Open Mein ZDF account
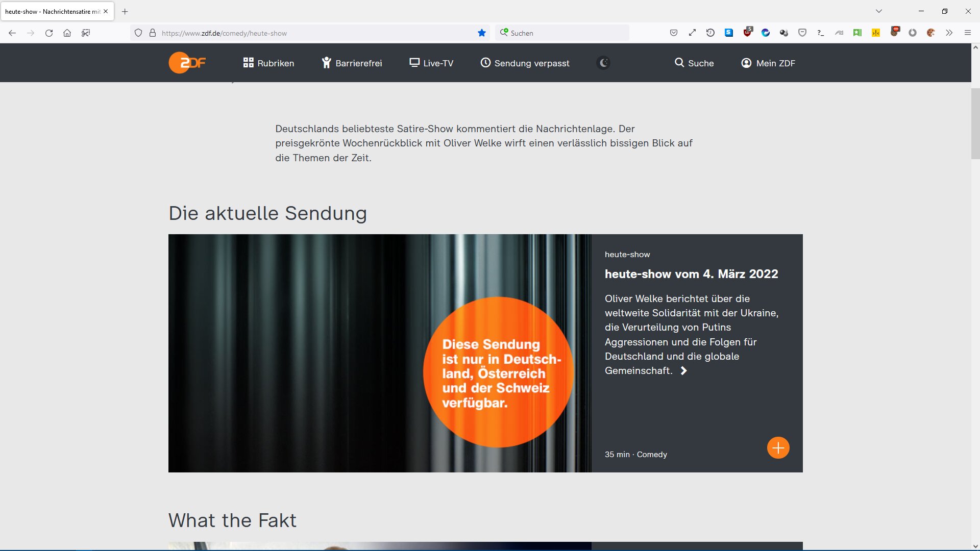Viewport: 980px width, 551px height. pyautogui.click(x=768, y=63)
